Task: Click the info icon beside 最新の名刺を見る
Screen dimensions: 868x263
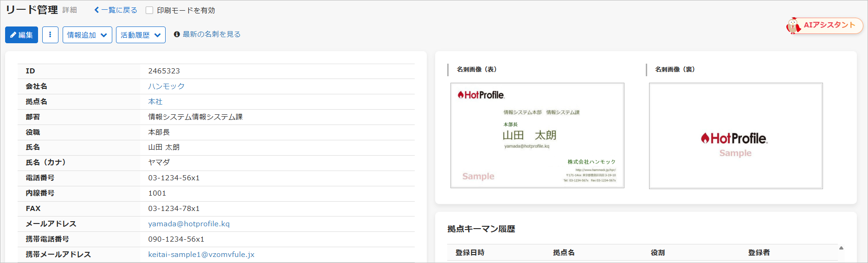Action: (177, 34)
